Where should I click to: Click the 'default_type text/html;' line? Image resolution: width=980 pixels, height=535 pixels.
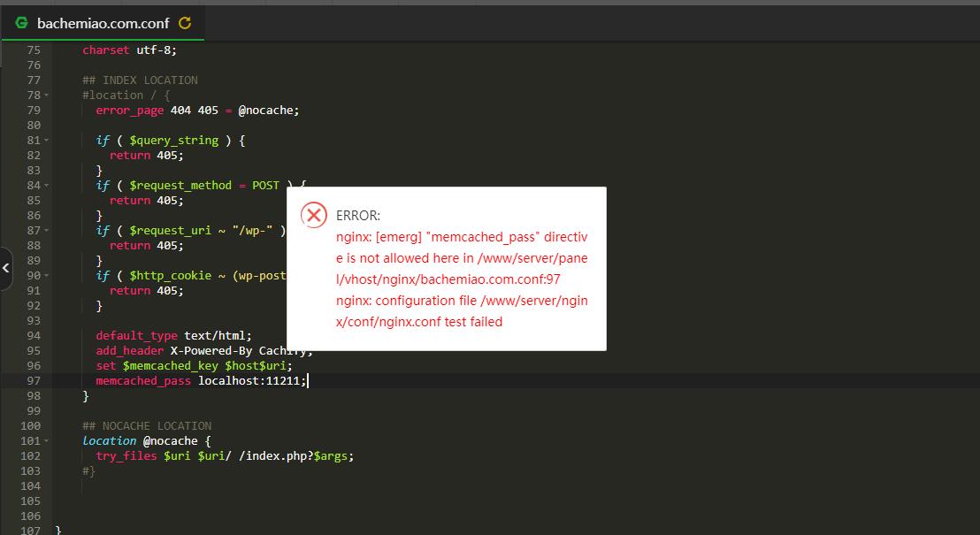click(173, 336)
